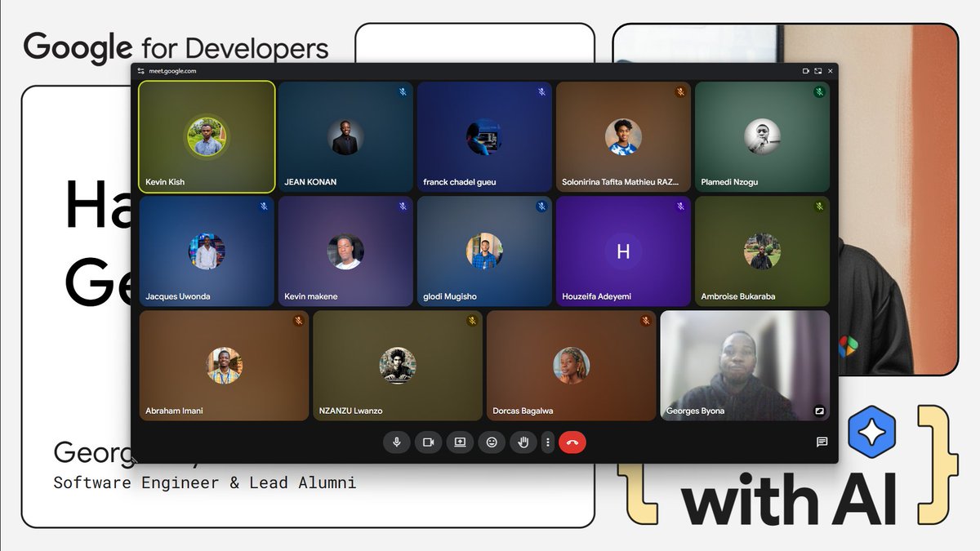Click glodi Mugisho's profile avatar

click(x=484, y=251)
